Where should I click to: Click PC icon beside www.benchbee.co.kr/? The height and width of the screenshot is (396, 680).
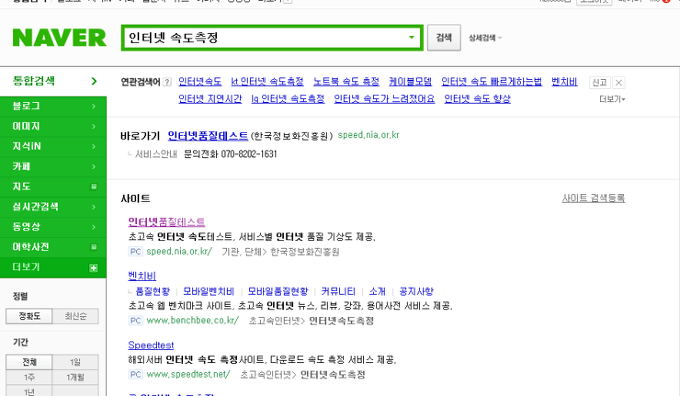(x=136, y=321)
